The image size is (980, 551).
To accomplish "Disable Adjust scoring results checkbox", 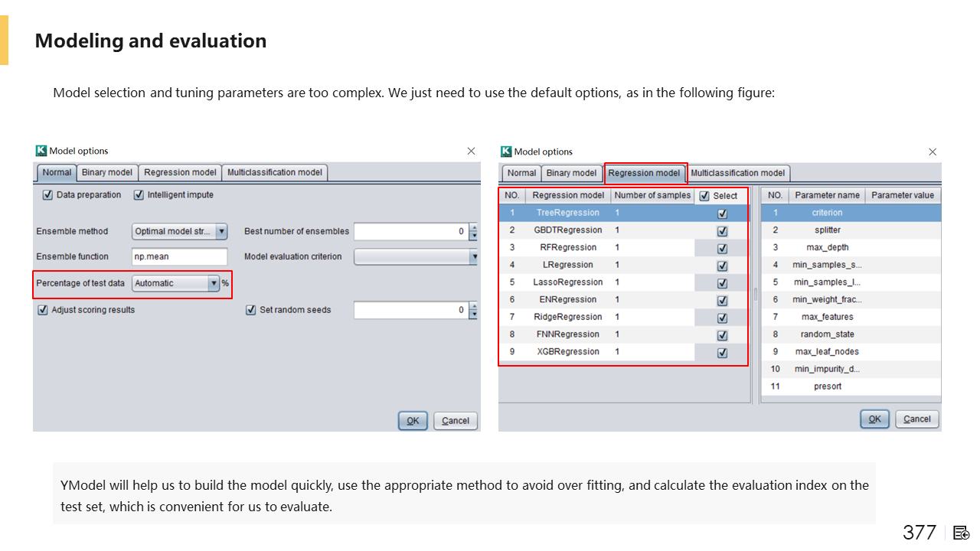I will pyautogui.click(x=43, y=310).
